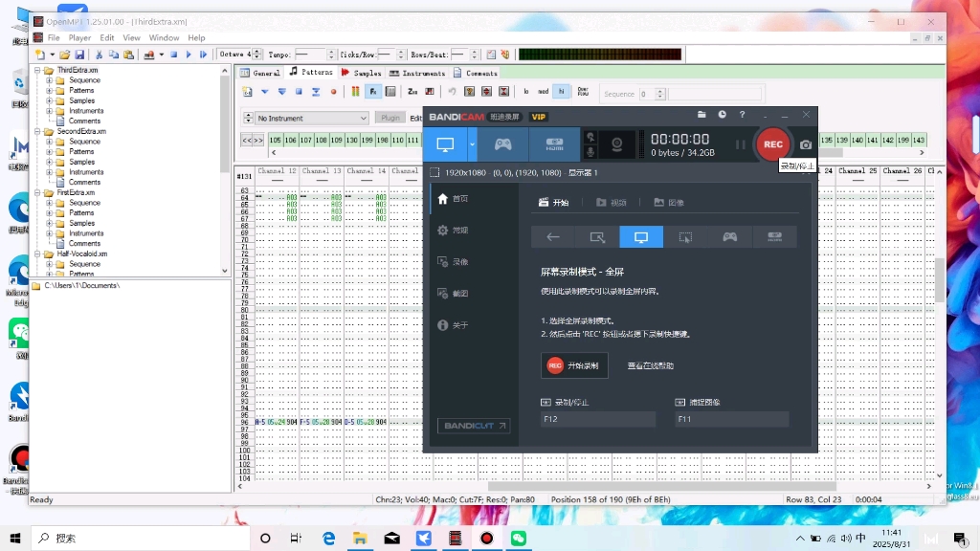Click the red REC button in Bandicam
The width and height of the screenshot is (980, 551).
click(x=773, y=144)
